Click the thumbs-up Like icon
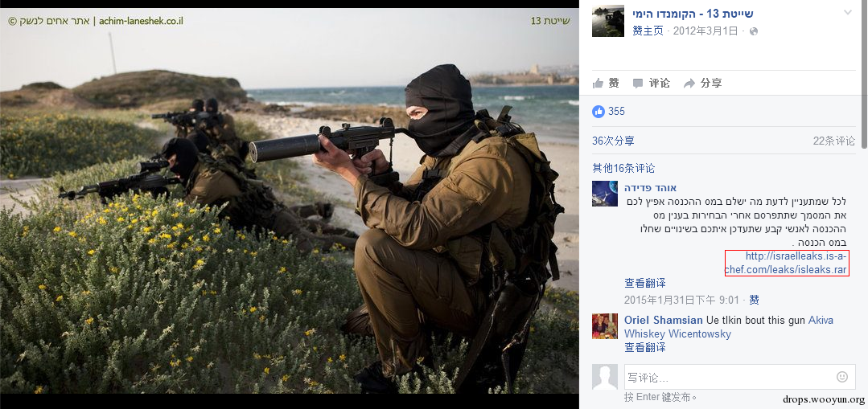Viewport: 868px width, 409px height. 598,84
